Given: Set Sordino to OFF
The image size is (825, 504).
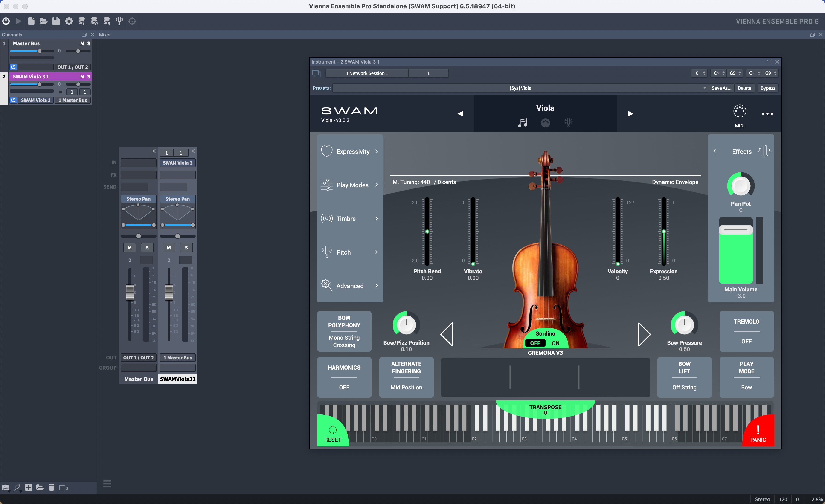Looking at the screenshot, I should pyautogui.click(x=535, y=343).
